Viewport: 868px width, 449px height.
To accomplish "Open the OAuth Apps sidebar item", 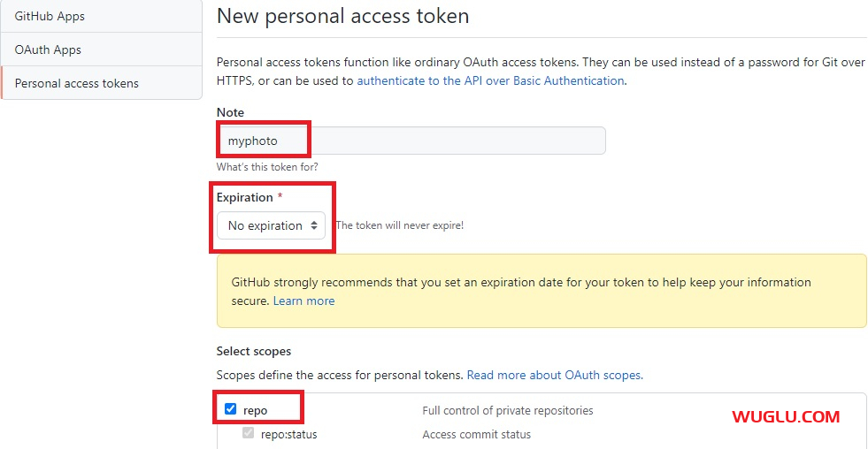I will click(x=48, y=49).
